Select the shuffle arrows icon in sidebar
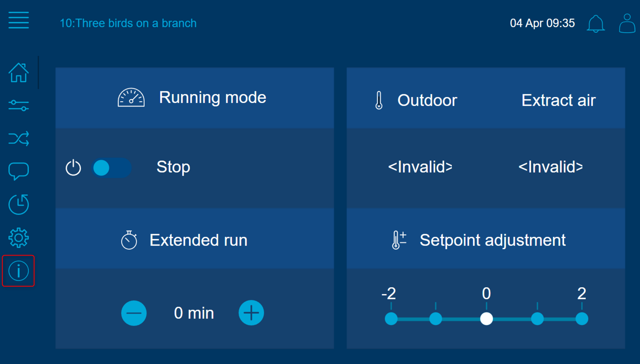640x364 pixels. 19,139
